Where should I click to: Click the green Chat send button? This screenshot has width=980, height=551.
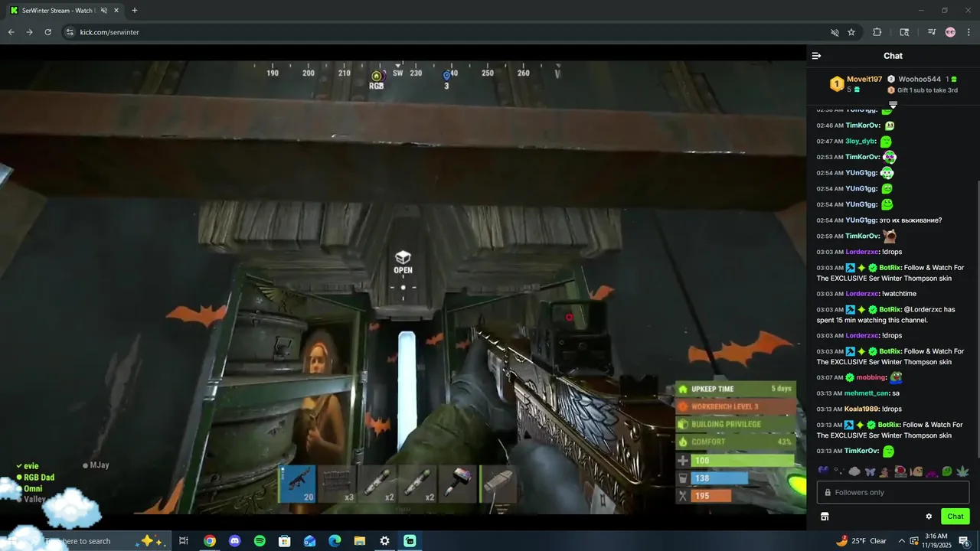point(955,517)
